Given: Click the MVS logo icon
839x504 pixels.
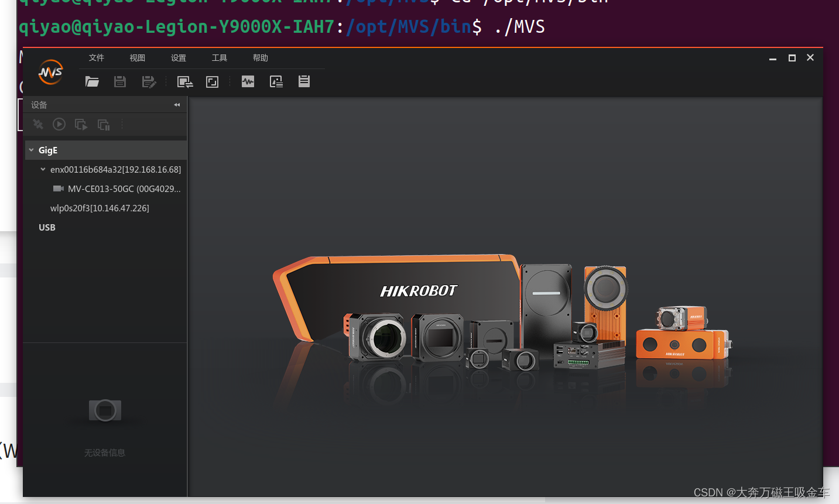Looking at the screenshot, I should [51, 72].
